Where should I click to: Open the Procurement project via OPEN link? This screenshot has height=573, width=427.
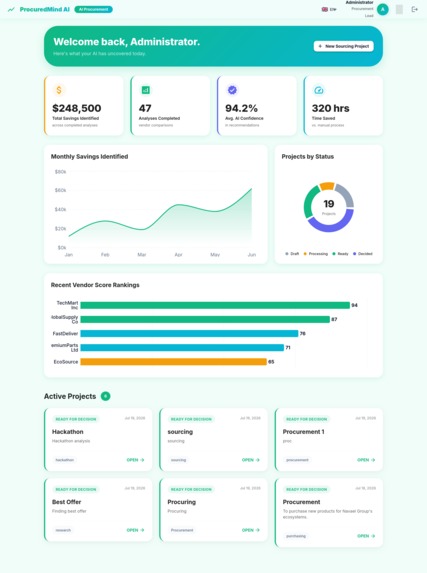366,536
